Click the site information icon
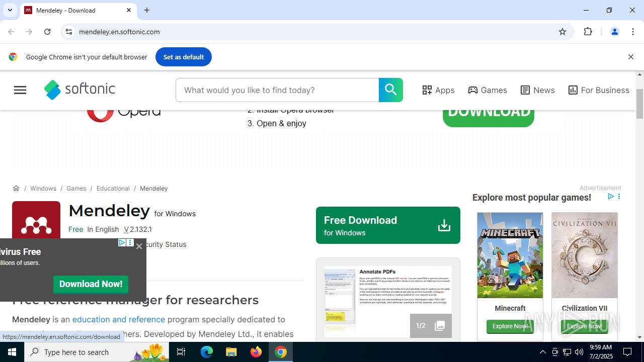644x362 pixels. pyautogui.click(x=69, y=32)
